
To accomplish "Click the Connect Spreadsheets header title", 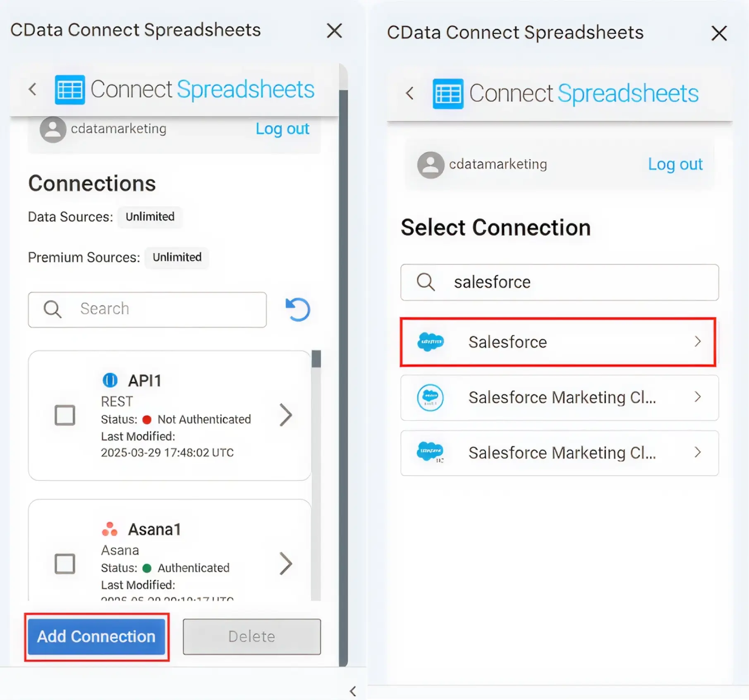I will [x=202, y=89].
